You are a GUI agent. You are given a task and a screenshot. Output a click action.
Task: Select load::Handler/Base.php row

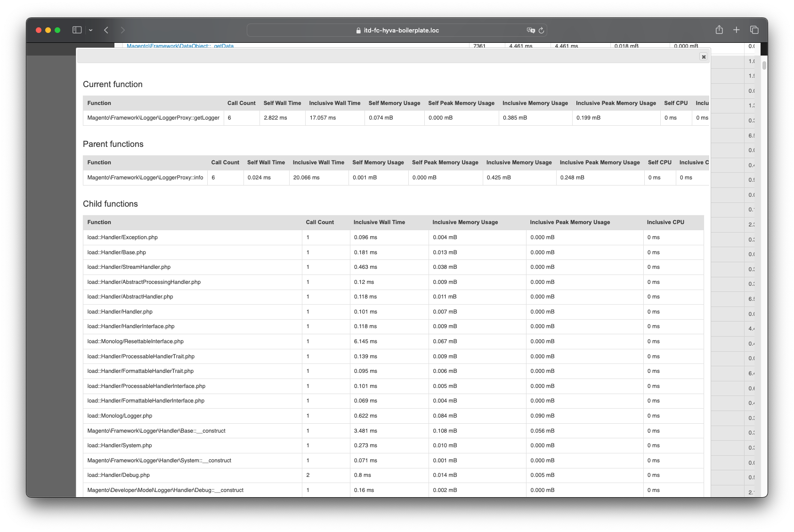[x=393, y=252]
